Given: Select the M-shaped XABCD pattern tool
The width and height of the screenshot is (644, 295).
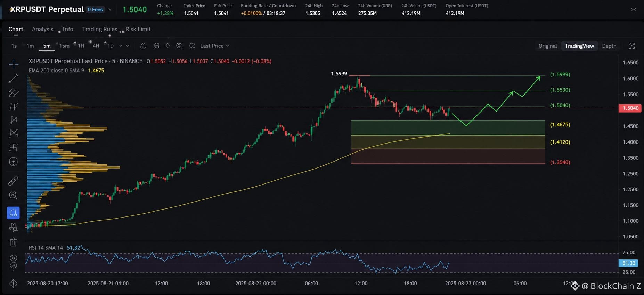Looking at the screenshot, I should click(13, 133).
